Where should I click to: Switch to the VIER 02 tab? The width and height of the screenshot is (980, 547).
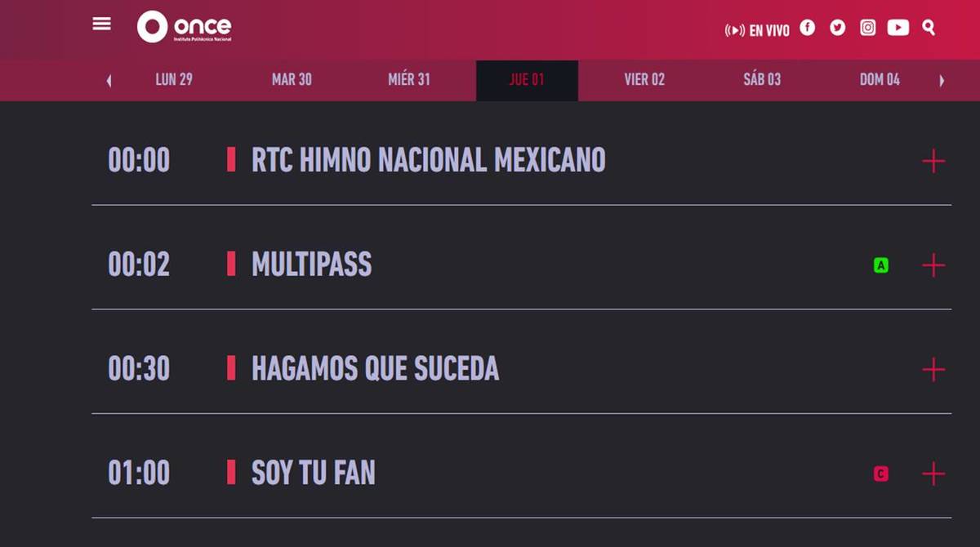pyautogui.click(x=644, y=80)
